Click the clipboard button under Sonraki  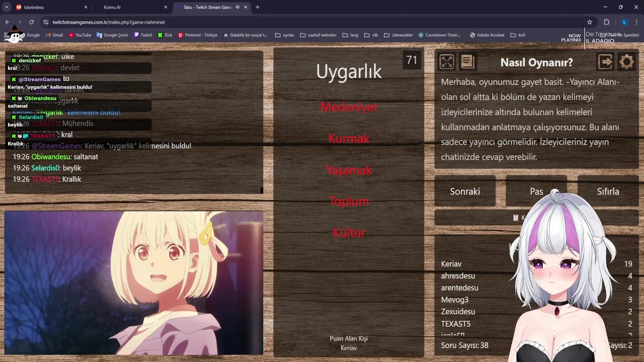[x=536, y=218]
